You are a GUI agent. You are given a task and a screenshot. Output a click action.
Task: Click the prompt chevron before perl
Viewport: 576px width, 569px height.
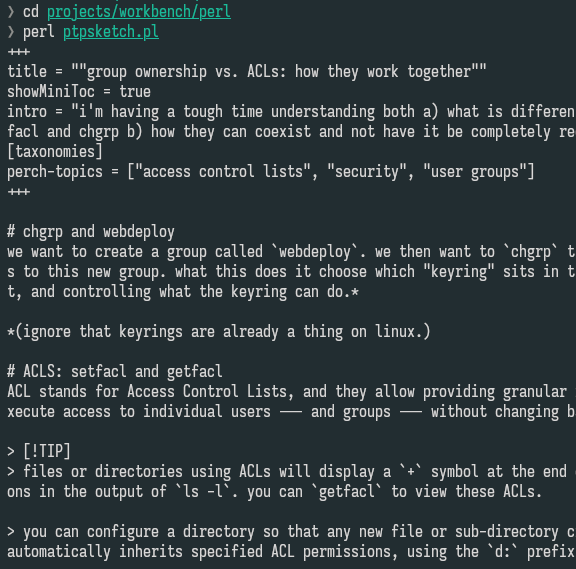(x=11, y=32)
